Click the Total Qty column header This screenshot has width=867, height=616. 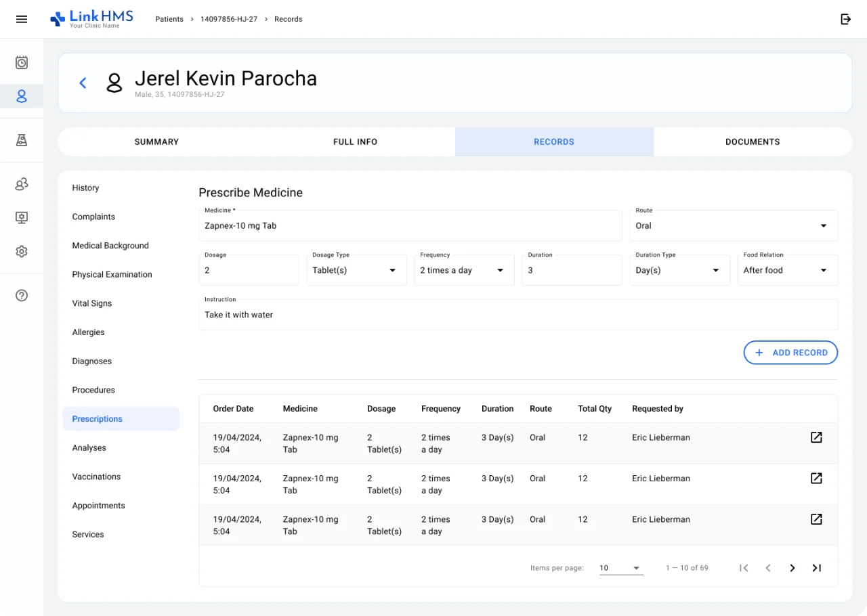click(595, 409)
